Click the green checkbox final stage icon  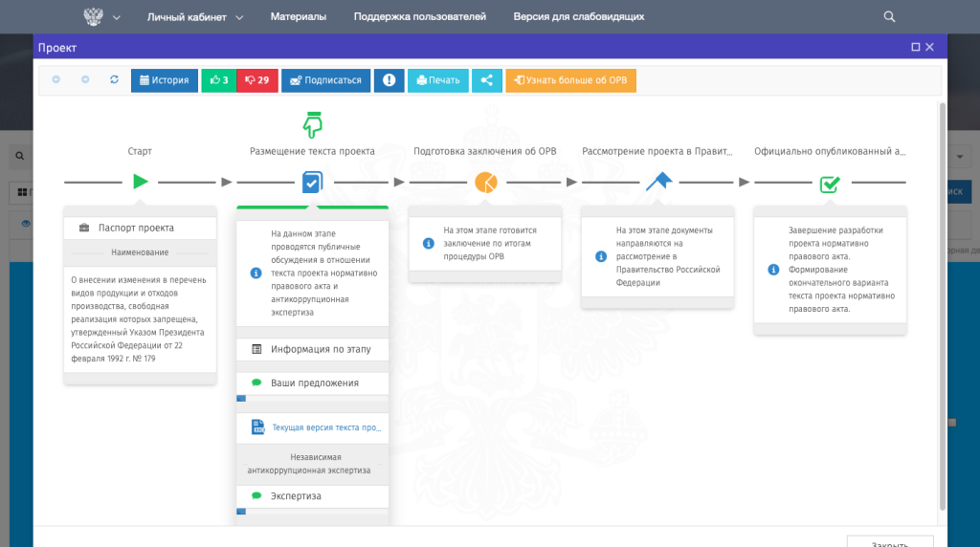coord(830,183)
